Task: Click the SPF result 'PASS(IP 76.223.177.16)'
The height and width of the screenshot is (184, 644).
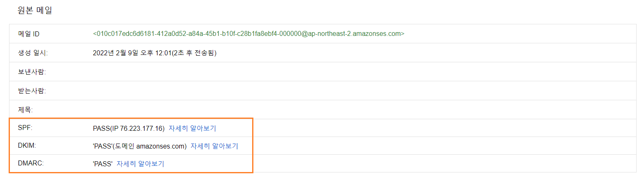Action: (x=129, y=128)
